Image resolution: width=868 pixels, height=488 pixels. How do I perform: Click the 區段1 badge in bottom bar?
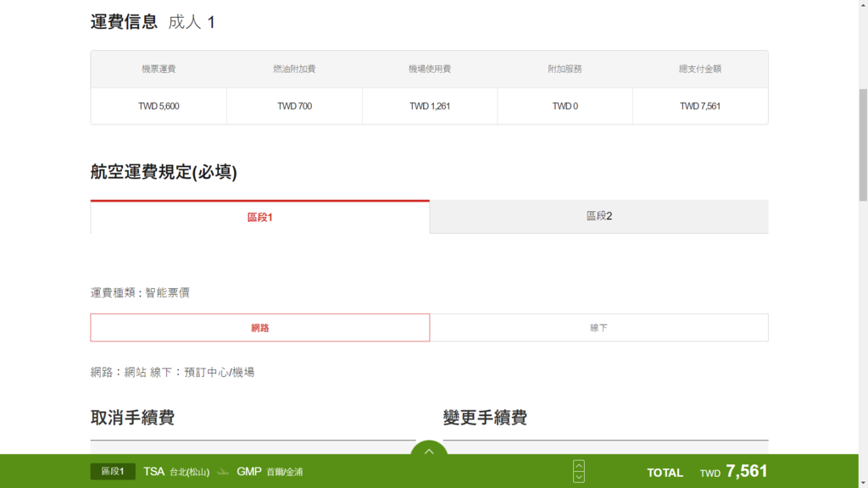point(113,471)
